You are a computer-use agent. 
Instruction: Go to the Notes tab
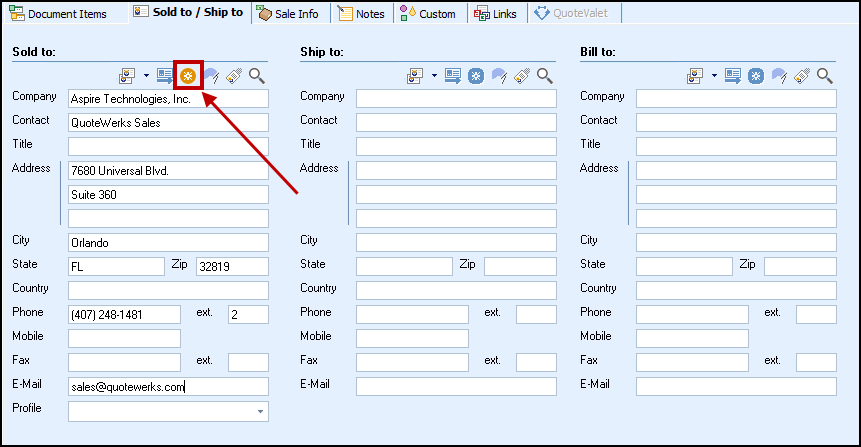[x=361, y=14]
